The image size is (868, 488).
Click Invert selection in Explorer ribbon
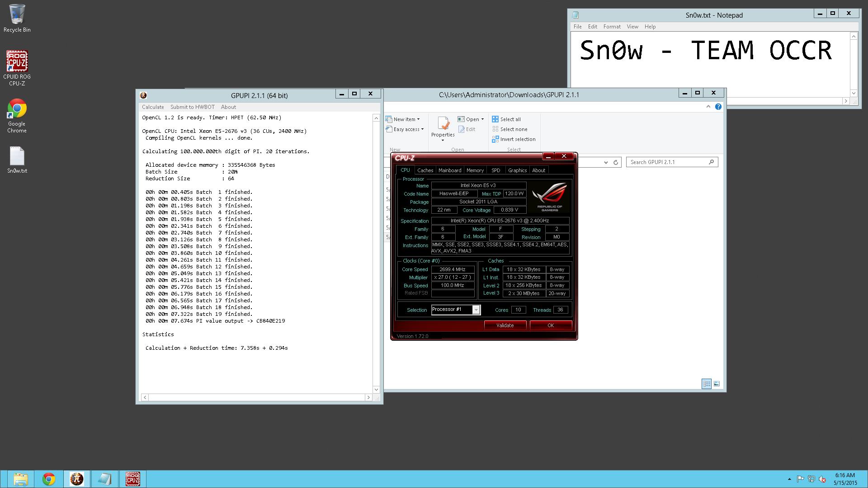(x=514, y=139)
